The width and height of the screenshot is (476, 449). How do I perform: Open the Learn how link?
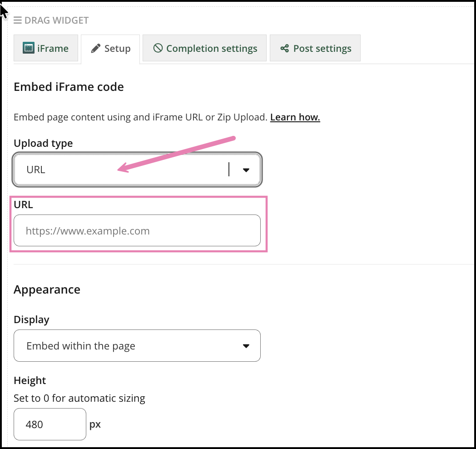[295, 117]
